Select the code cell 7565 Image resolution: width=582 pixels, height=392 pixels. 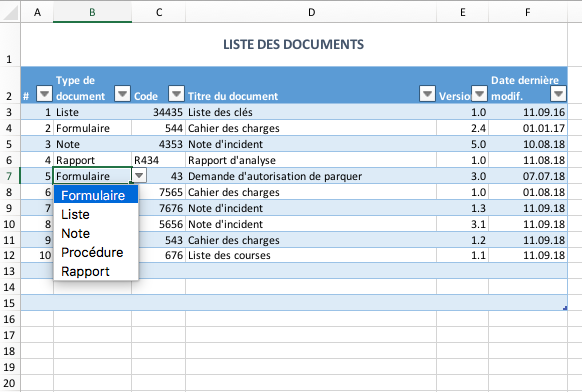click(x=162, y=192)
